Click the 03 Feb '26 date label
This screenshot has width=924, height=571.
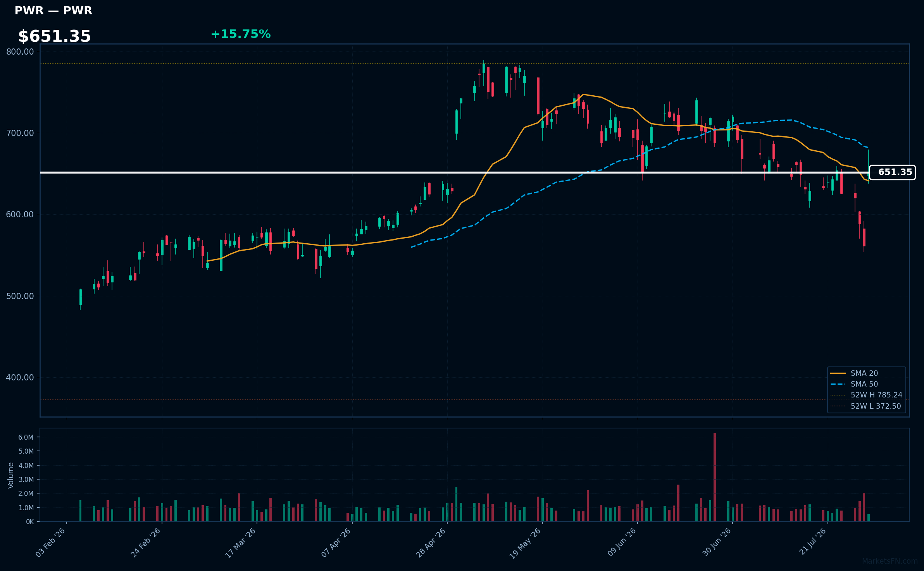pos(50,543)
